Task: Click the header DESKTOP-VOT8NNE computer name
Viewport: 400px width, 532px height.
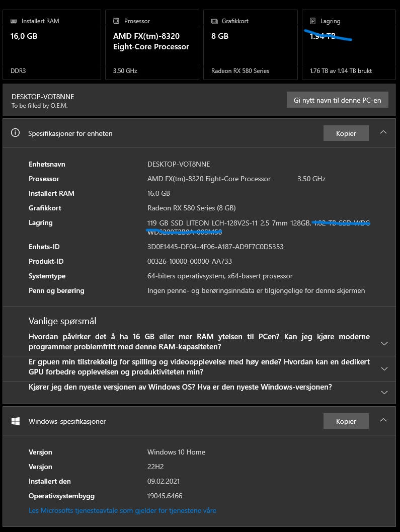Action: pos(43,97)
